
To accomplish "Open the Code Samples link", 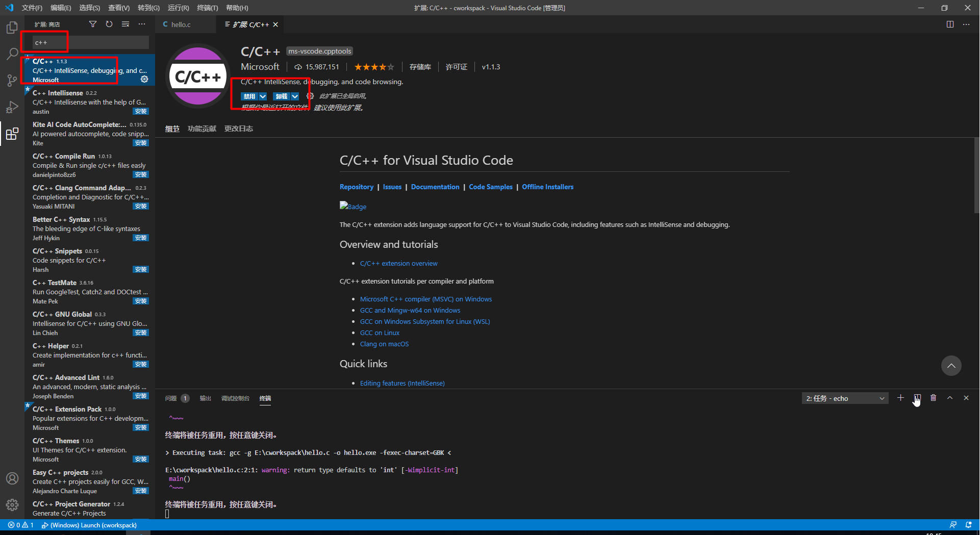I will [x=491, y=187].
